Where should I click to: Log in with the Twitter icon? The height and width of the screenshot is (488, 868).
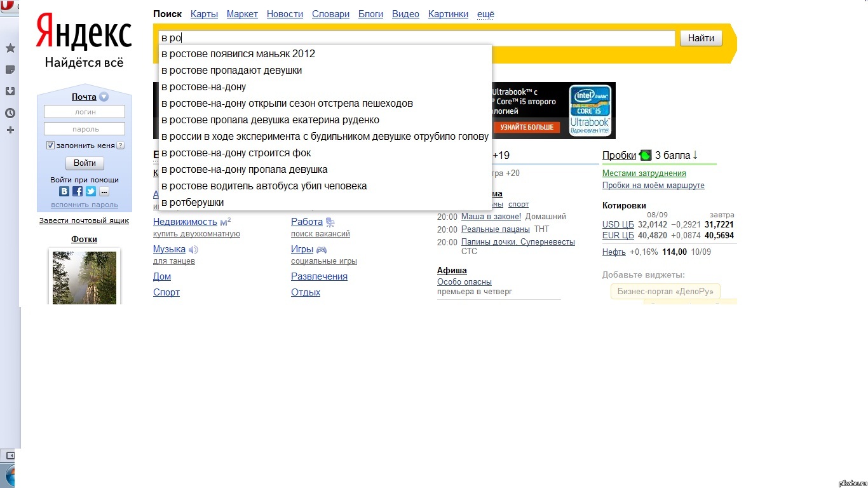91,191
